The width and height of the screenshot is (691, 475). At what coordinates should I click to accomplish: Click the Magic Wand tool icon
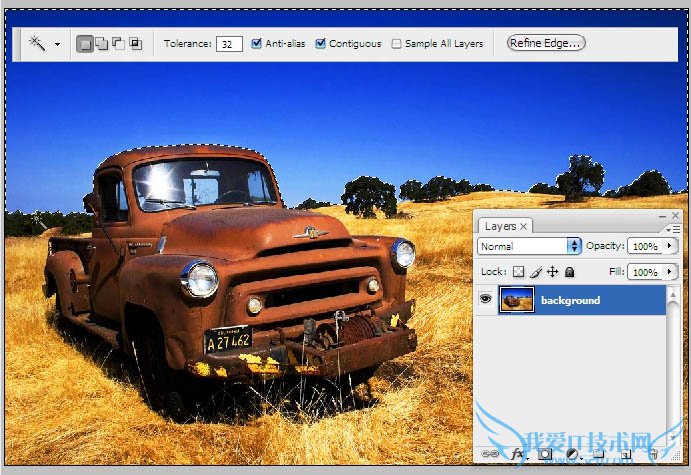point(37,44)
